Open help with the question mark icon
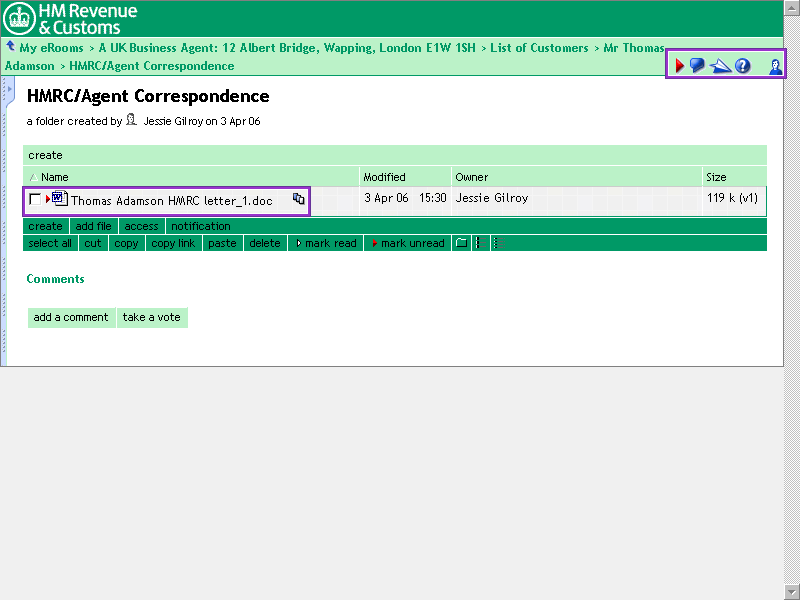Viewport: 800px width, 600px height. tap(743, 66)
